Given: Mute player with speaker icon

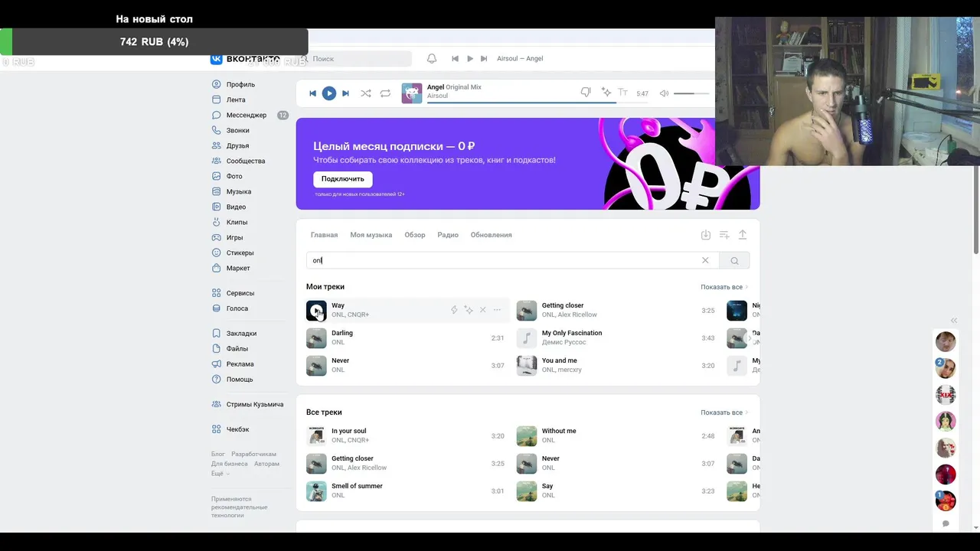Looking at the screenshot, I should (x=664, y=93).
